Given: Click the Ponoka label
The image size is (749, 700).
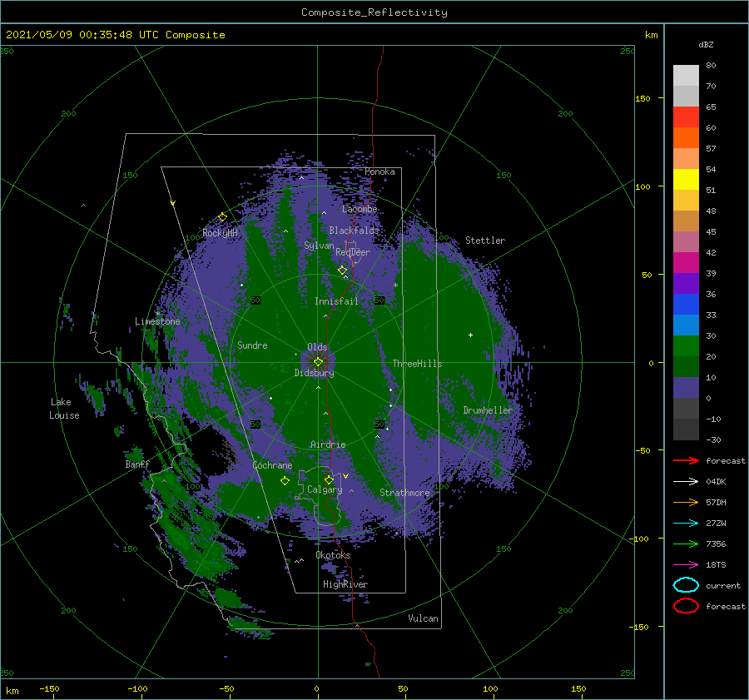Looking at the screenshot, I should click(379, 171).
